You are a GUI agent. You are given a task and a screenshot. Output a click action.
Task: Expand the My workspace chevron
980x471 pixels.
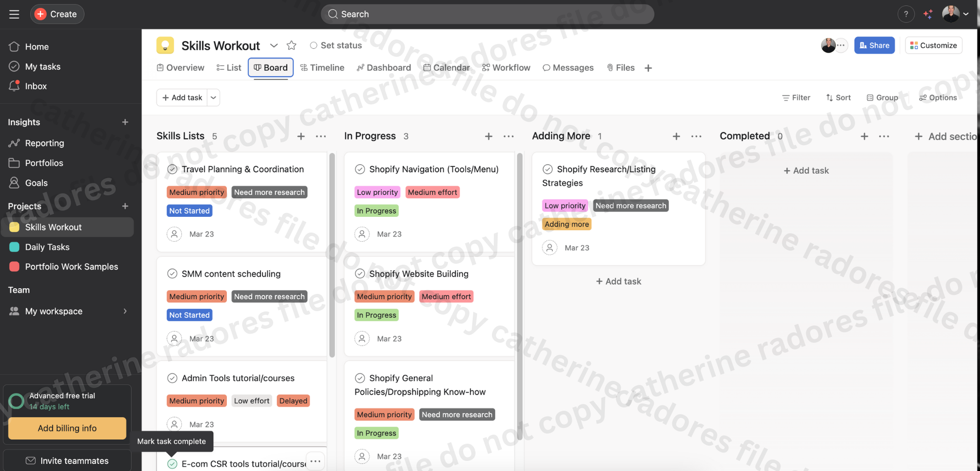[125, 311]
